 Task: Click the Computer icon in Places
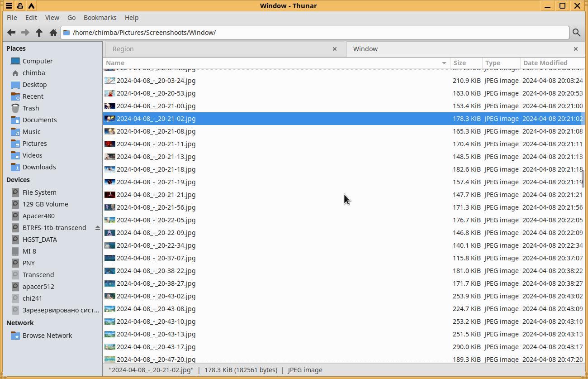(x=15, y=61)
